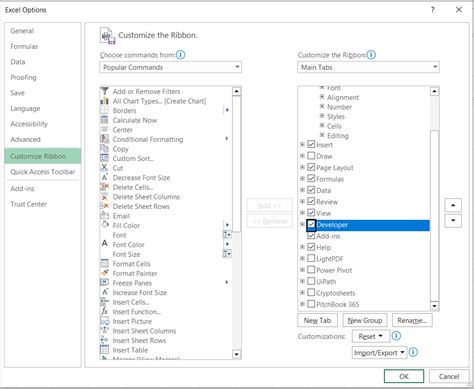Click the Decrease Font Size icon
Screen dimensions: 474x389
point(105,178)
